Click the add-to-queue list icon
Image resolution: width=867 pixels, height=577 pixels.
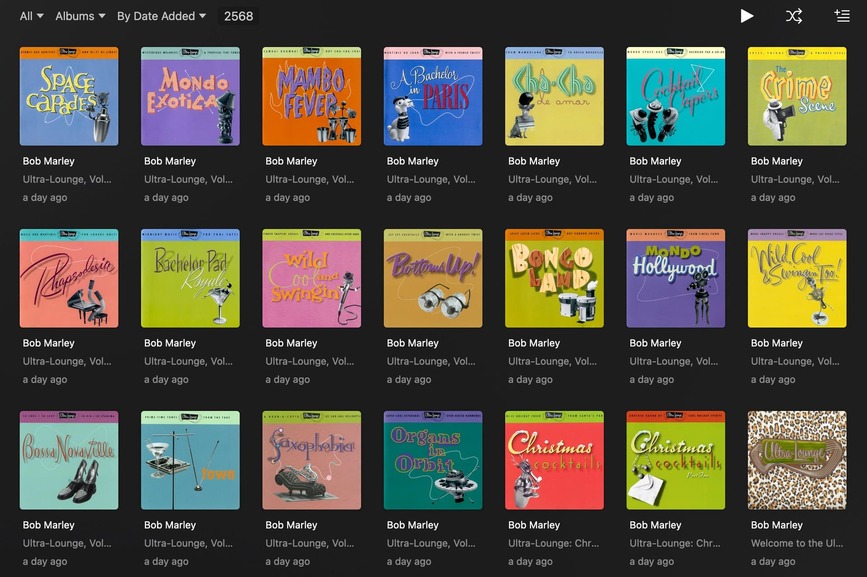(842, 16)
